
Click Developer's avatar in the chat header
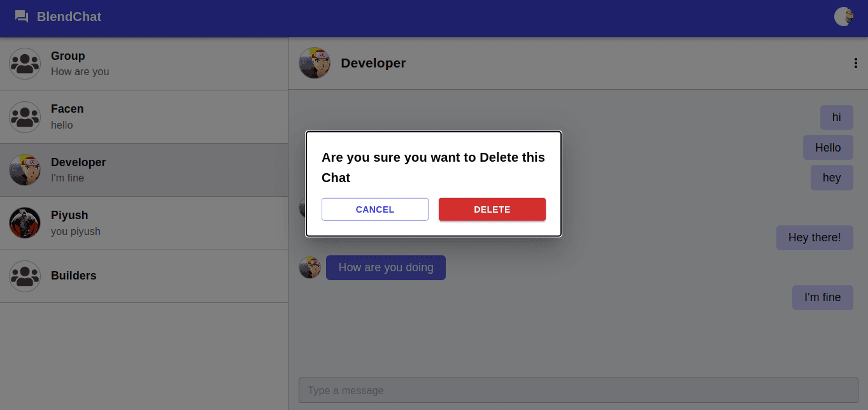pos(315,63)
